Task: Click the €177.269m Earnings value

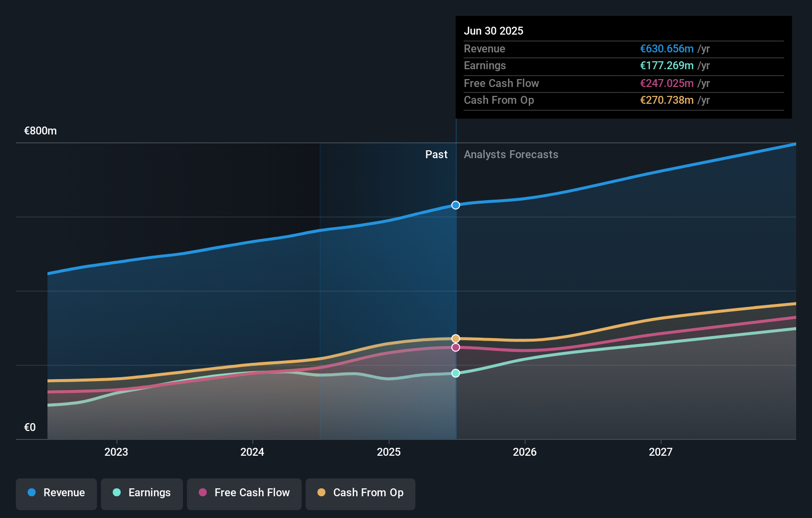Action: (x=666, y=66)
